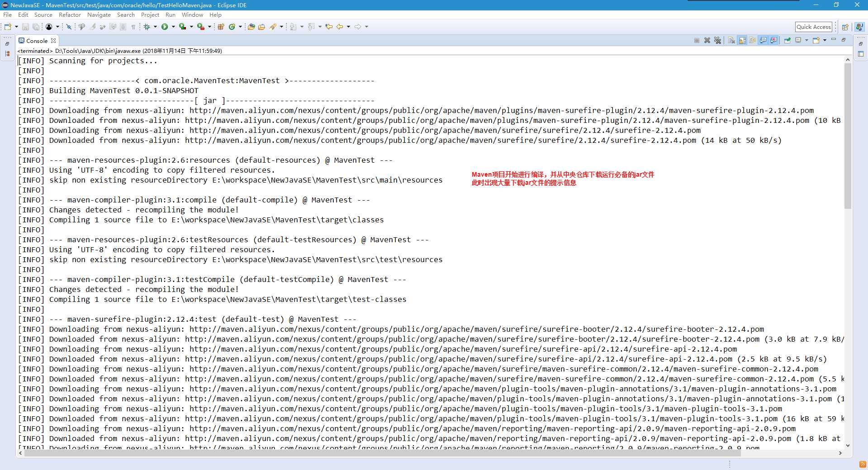Select the Console tab
The image size is (868, 470).
point(37,41)
